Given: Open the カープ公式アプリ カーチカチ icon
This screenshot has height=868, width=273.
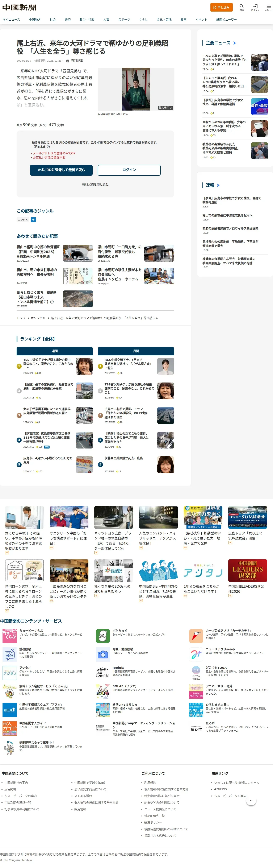Looking at the screenshot, I should point(196,636).
